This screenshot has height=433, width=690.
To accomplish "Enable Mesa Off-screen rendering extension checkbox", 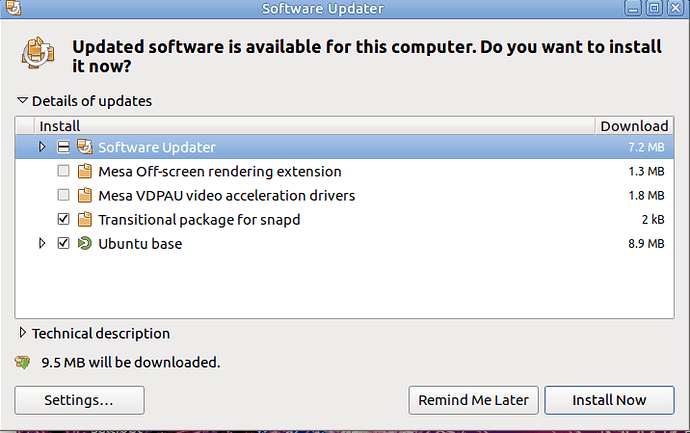I will click(63, 171).
